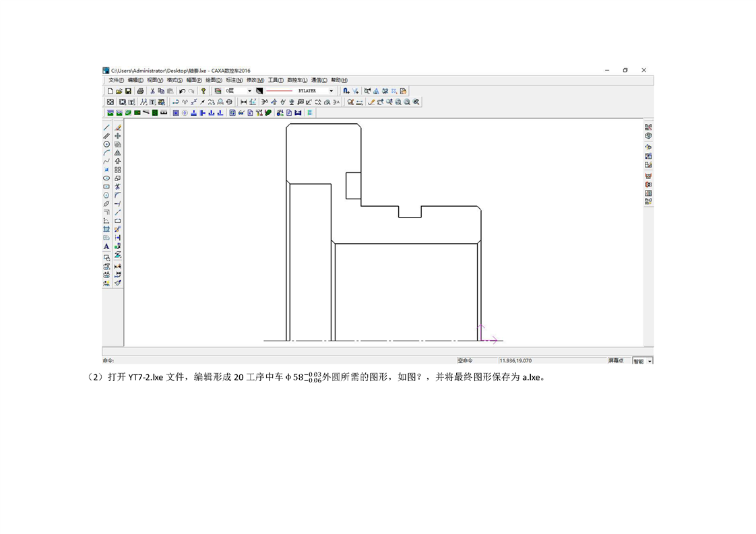Open the 编辑(E) menu
This screenshot has width=756, height=534.
(x=135, y=80)
